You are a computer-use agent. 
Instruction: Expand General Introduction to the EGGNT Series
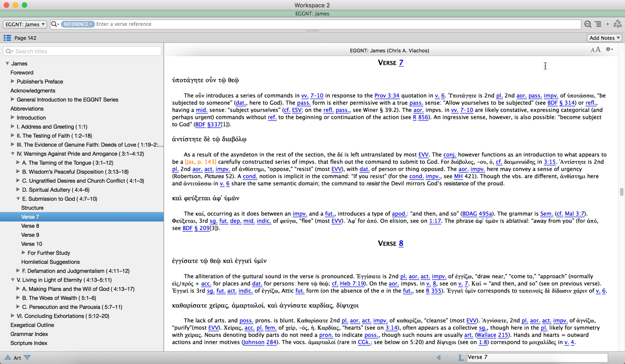pyautogui.click(x=13, y=100)
